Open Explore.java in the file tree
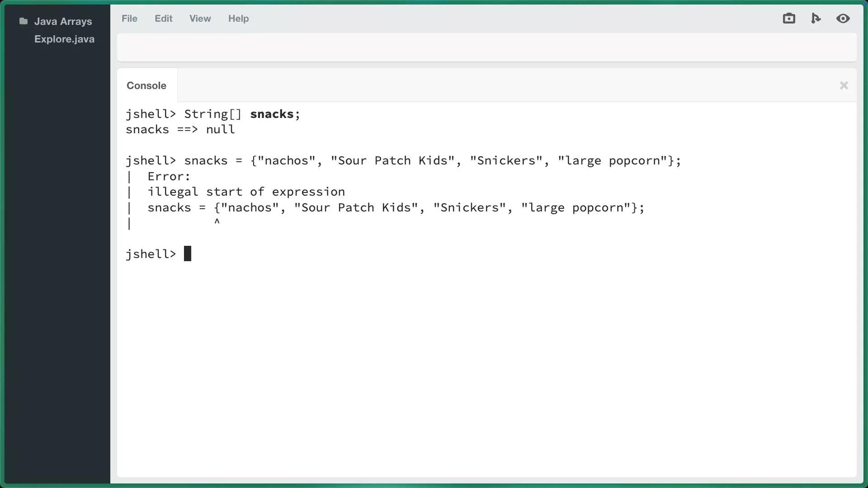 64,39
